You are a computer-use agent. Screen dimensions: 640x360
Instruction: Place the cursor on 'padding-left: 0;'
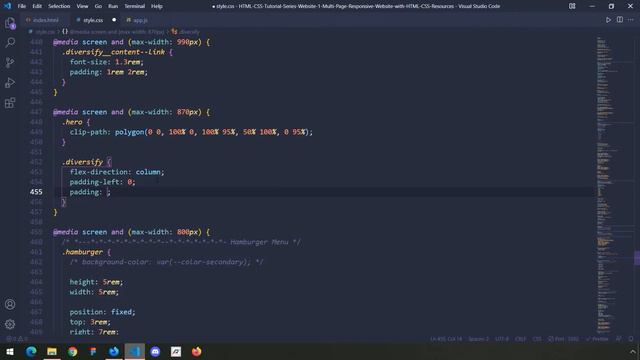coord(102,182)
